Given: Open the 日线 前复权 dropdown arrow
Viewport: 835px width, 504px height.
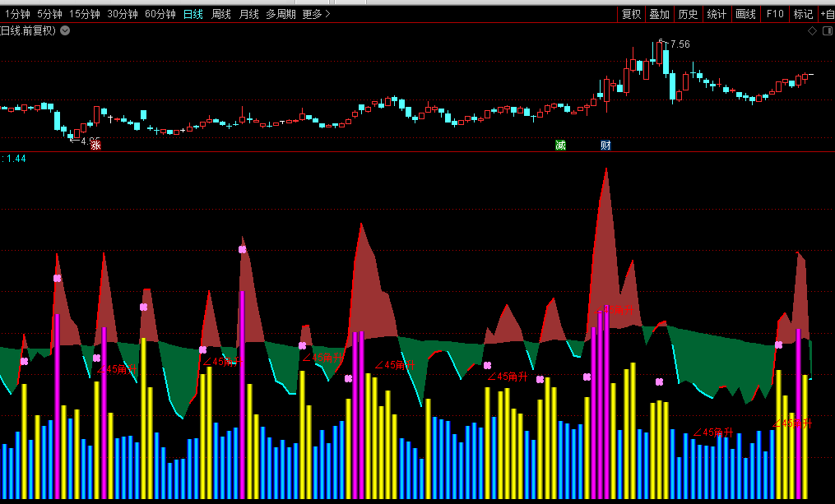Looking at the screenshot, I should (65, 31).
